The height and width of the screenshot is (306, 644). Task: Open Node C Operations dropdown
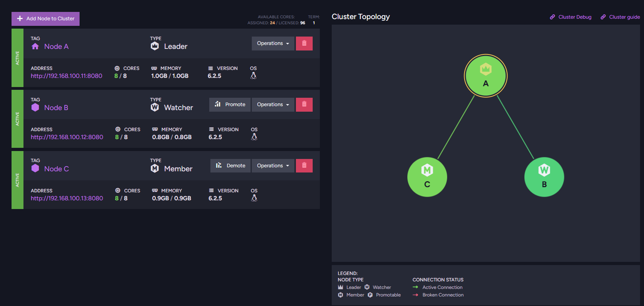pos(273,166)
